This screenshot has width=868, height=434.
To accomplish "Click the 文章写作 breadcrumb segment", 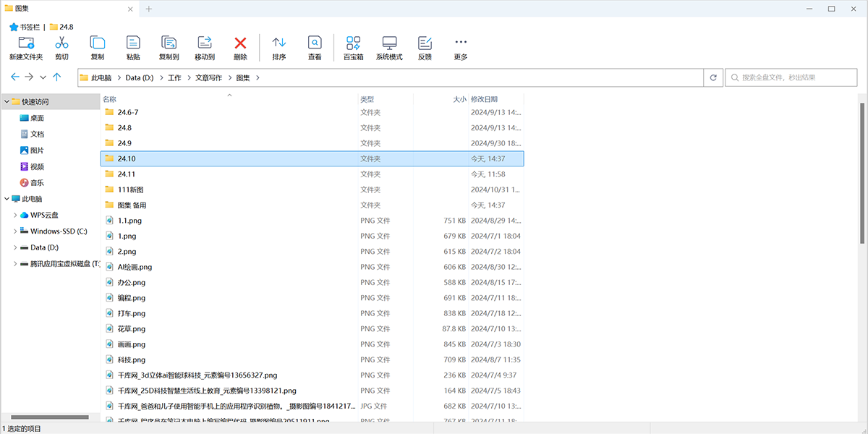I will click(208, 77).
